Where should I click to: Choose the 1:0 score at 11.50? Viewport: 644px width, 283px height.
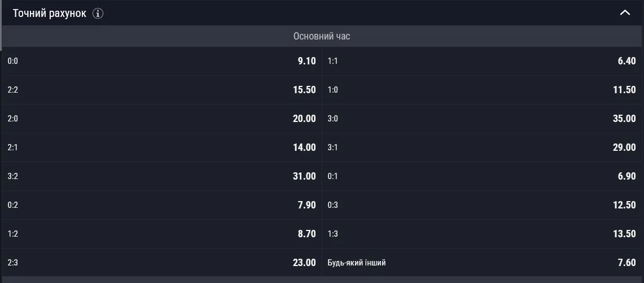click(x=482, y=90)
